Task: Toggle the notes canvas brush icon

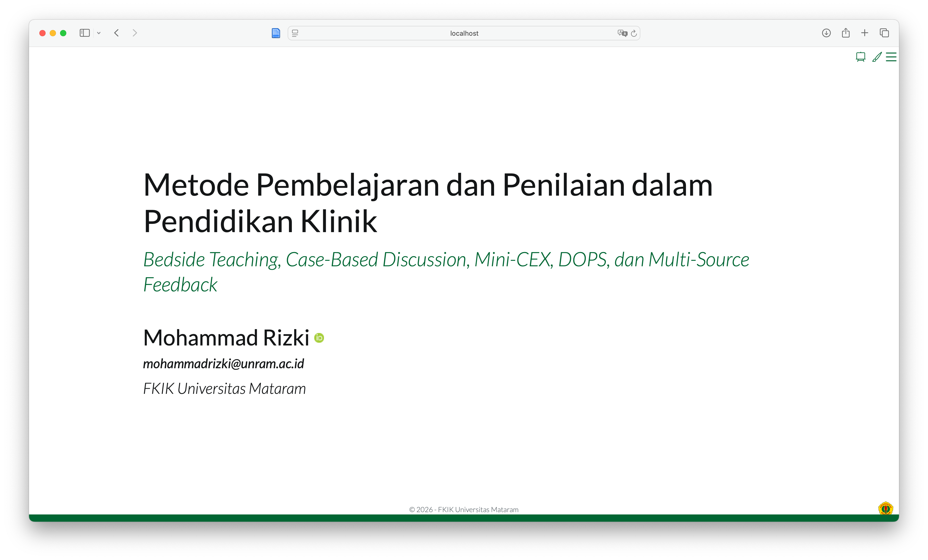Action: [877, 57]
